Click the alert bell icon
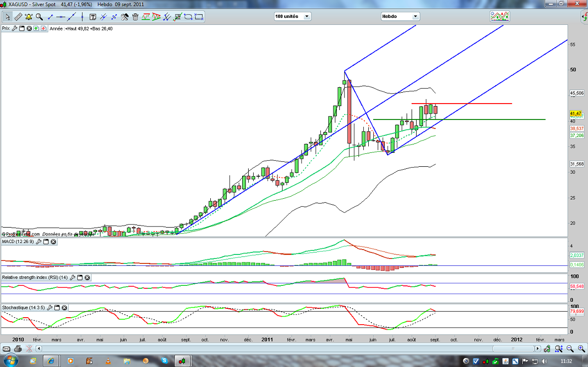 tap(28, 16)
